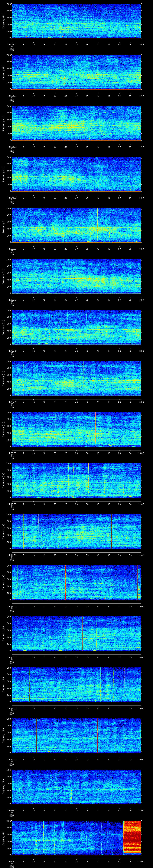Open the spectrogram panel starting at 11:06:00

[x=77, y=276]
